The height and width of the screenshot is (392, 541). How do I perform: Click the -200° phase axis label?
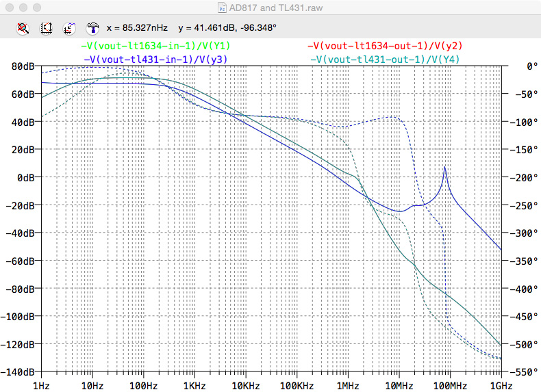[524, 178]
